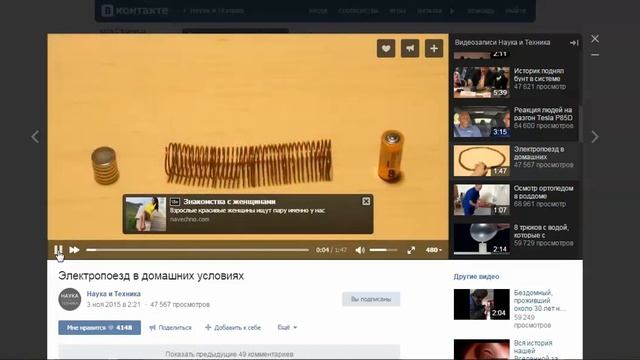Open 8 трюков с водой thumbnail
This screenshot has width=640, height=360.
[482, 239]
